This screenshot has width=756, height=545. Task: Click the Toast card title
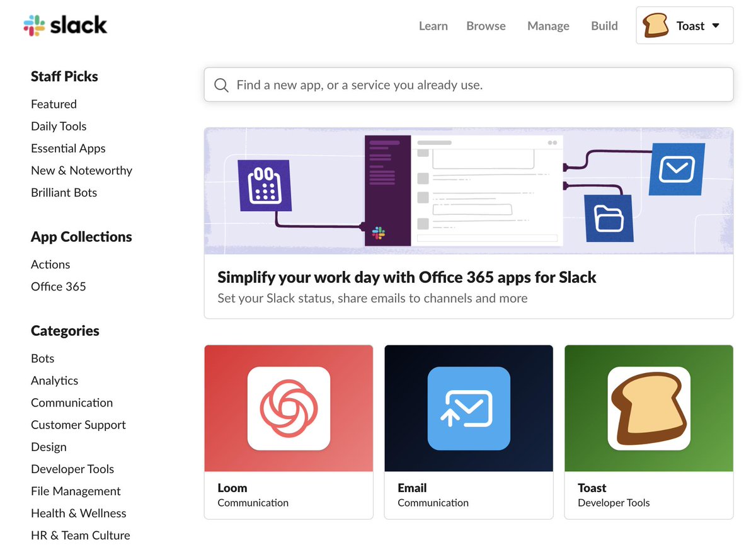(592, 488)
